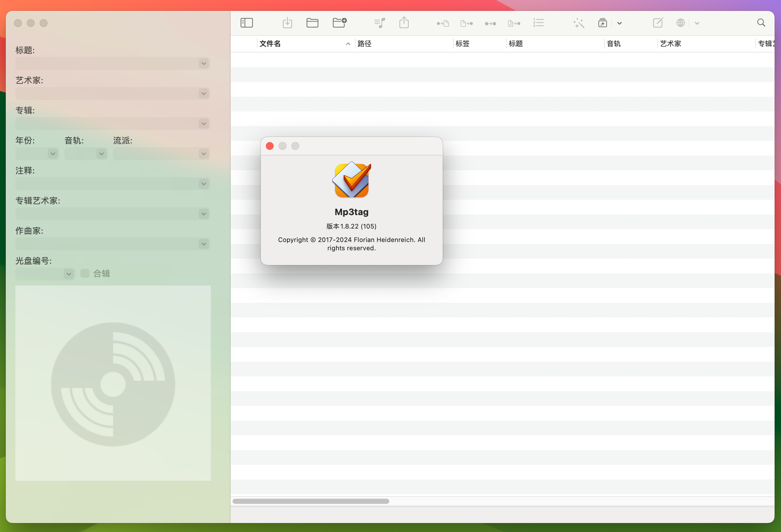Open the 标题 field dropdown arrow

(204, 63)
